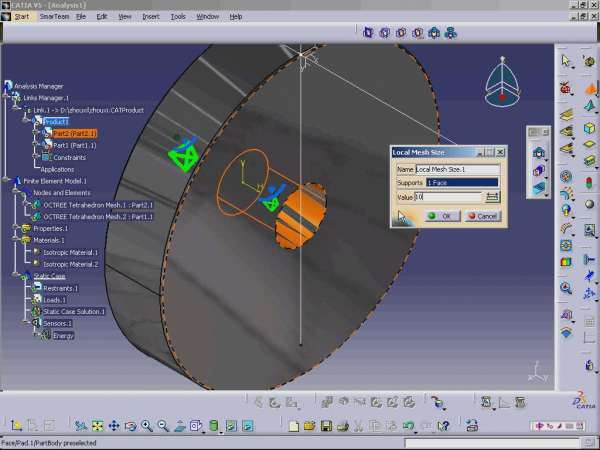Click the Name field in Local Mesh Size
600x450 pixels.
point(458,169)
